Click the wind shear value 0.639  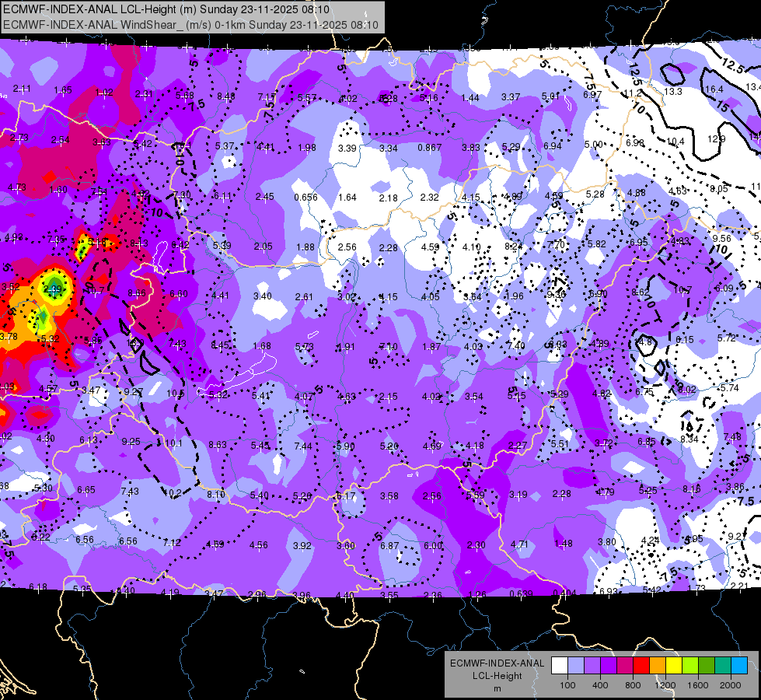pyautogui.click(x=522, y=593)
